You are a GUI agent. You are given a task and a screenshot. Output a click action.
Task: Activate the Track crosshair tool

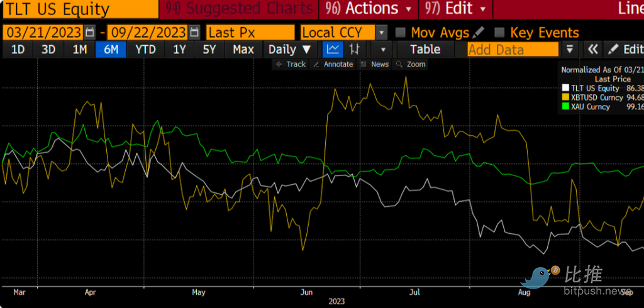pyautogui.click(x=291, y=64)
